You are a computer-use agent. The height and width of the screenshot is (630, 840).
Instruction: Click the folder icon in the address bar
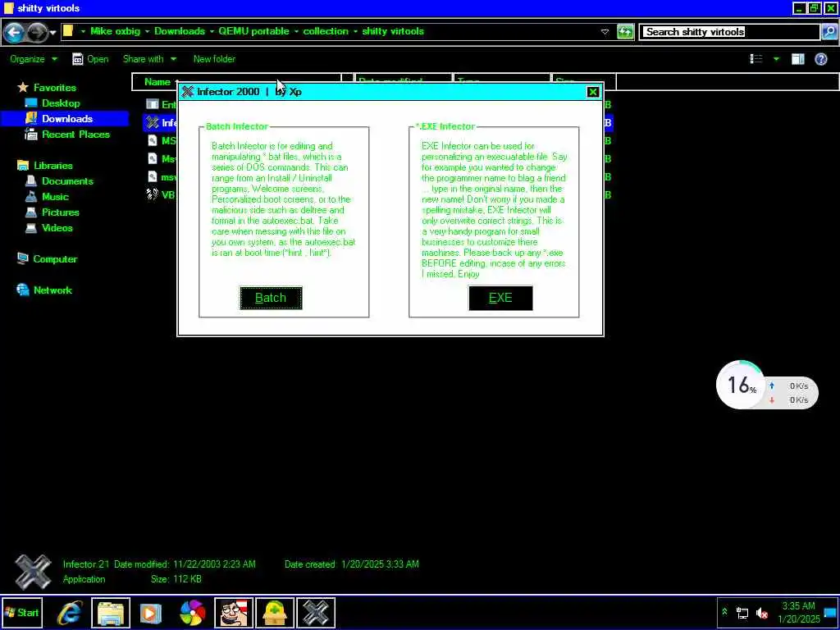[68, 31]
